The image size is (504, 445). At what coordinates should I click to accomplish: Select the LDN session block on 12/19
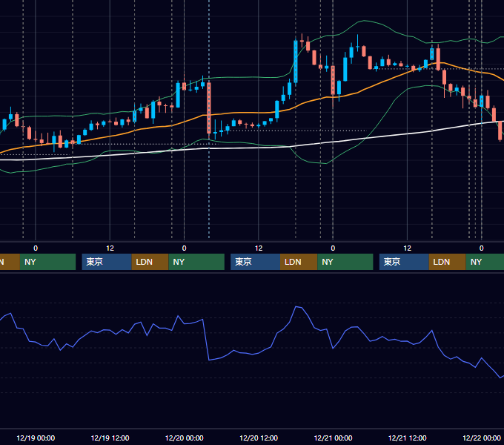(x=150, y=262)
